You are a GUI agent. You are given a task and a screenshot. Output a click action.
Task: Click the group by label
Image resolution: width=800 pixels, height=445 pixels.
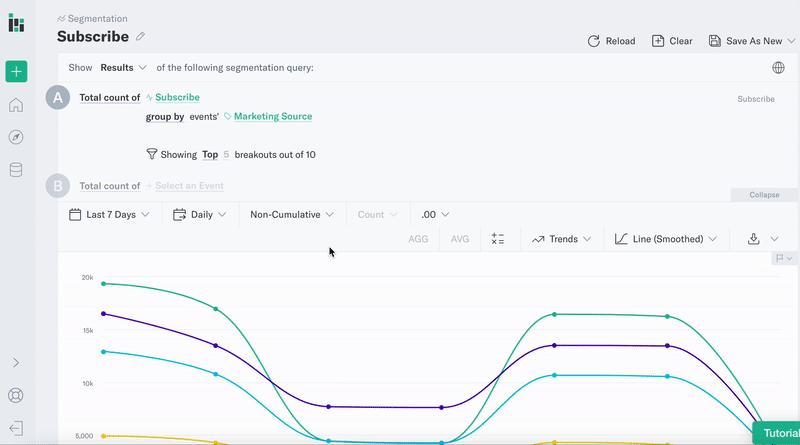click(x=165, y=117)
